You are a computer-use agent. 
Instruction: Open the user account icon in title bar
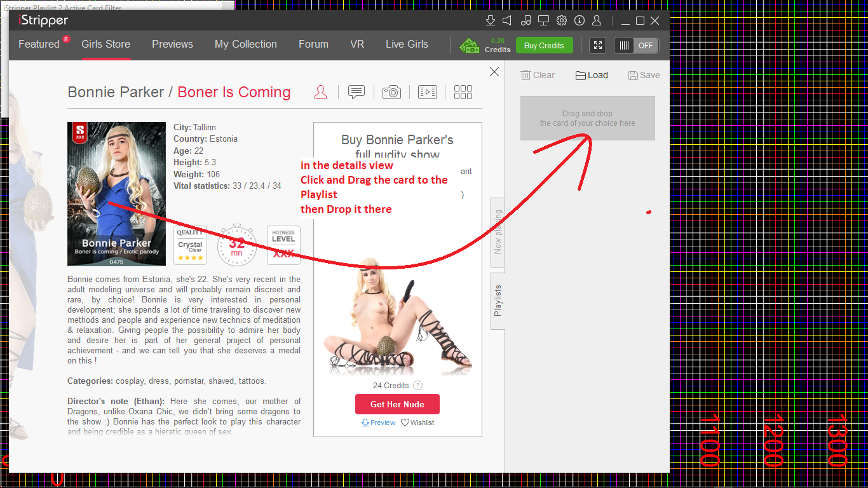597,20
